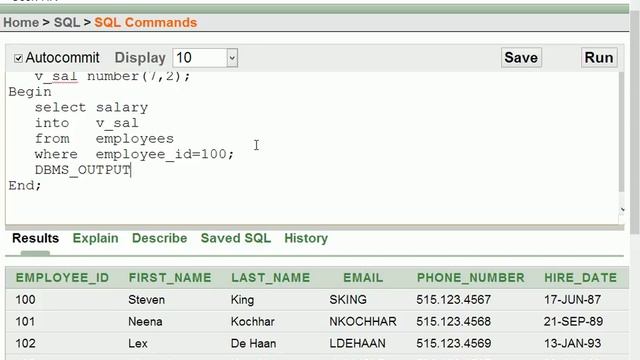Open the SQL breadcrumb link
Screen dimensions: 640x360
tap(67, 22)
